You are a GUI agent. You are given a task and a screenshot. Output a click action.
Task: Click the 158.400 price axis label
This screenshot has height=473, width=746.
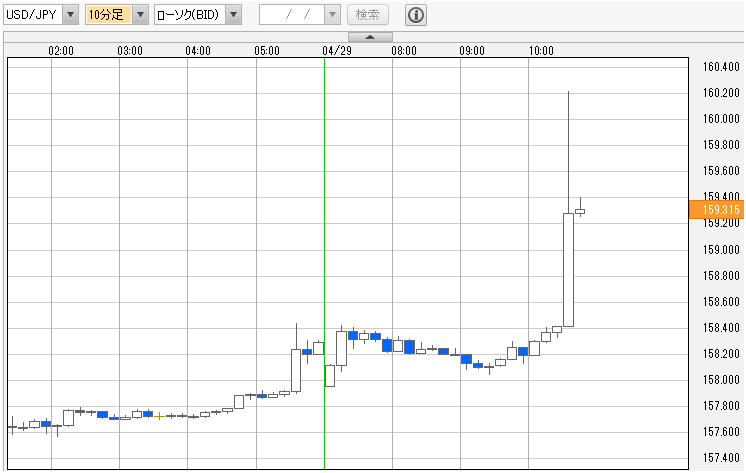pos(721,327)
